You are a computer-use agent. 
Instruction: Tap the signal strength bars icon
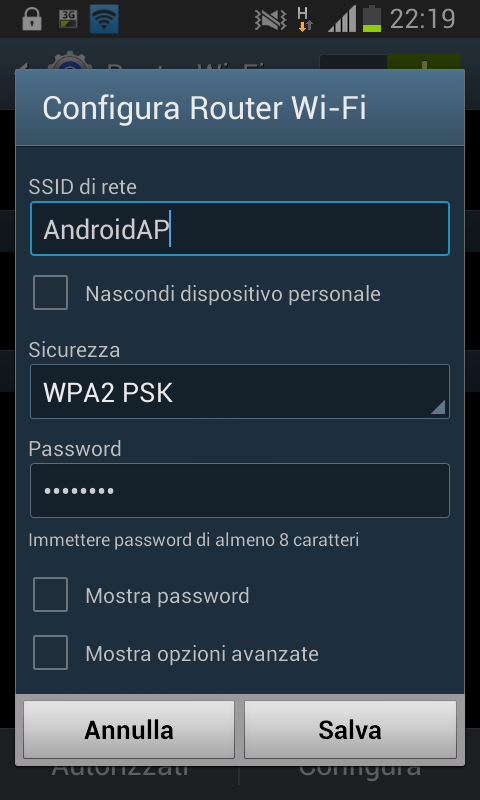[342, 19]
